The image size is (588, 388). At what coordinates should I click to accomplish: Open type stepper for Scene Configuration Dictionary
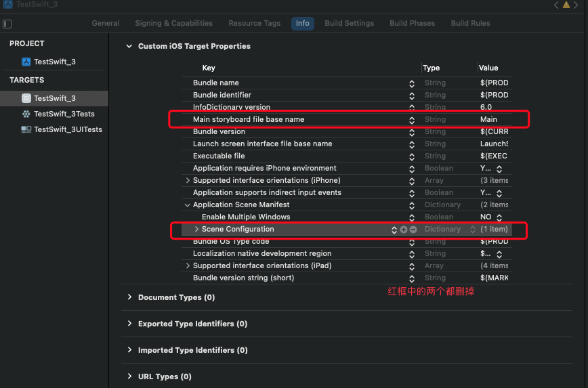pyautogui.click(x=473, y=230)
